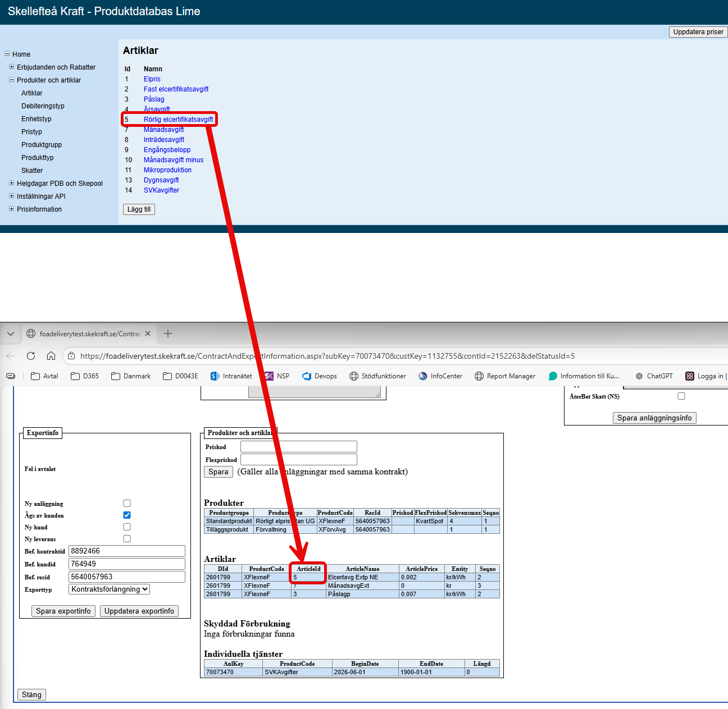
Task: Click the browser back arrow
Action: tap(11, 356)
